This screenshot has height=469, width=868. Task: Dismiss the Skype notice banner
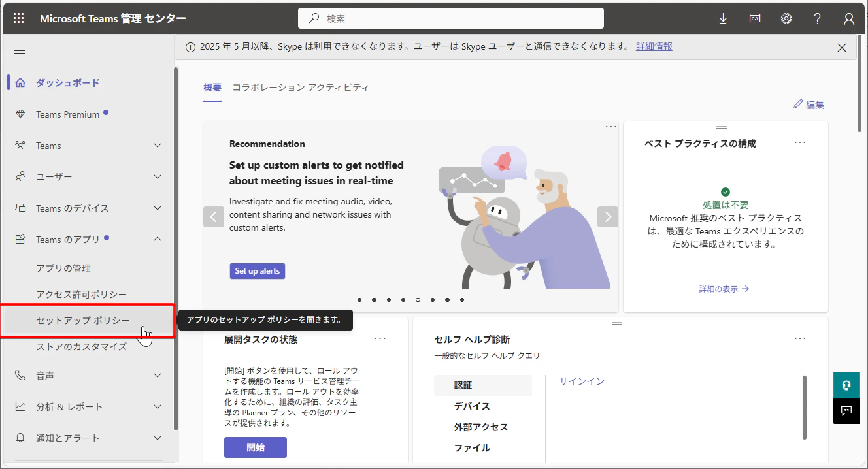tap(842, 47)
